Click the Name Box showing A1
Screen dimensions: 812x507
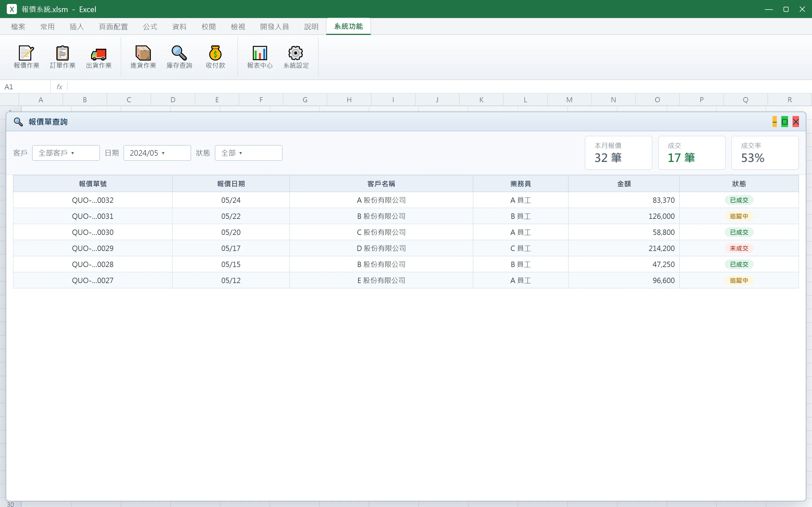pos(25,87)
